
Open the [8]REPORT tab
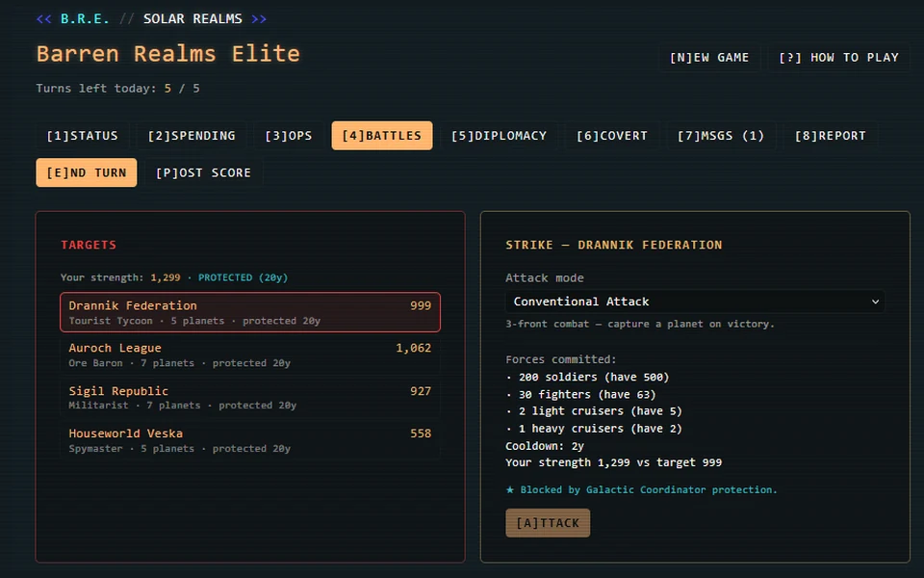tap(831, 136)
